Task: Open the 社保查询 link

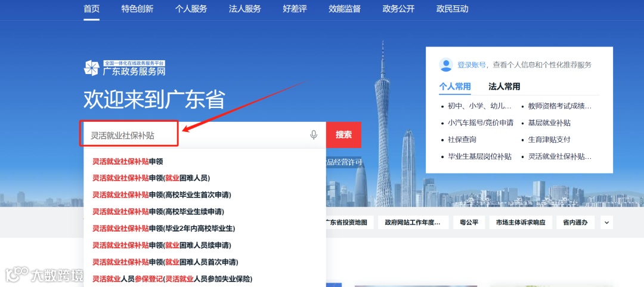Action: [462, 140]
